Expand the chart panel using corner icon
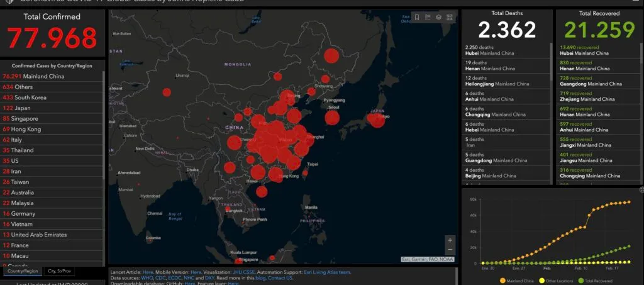The height and width of the screenshot is (285, 644). tap(641, 189)
